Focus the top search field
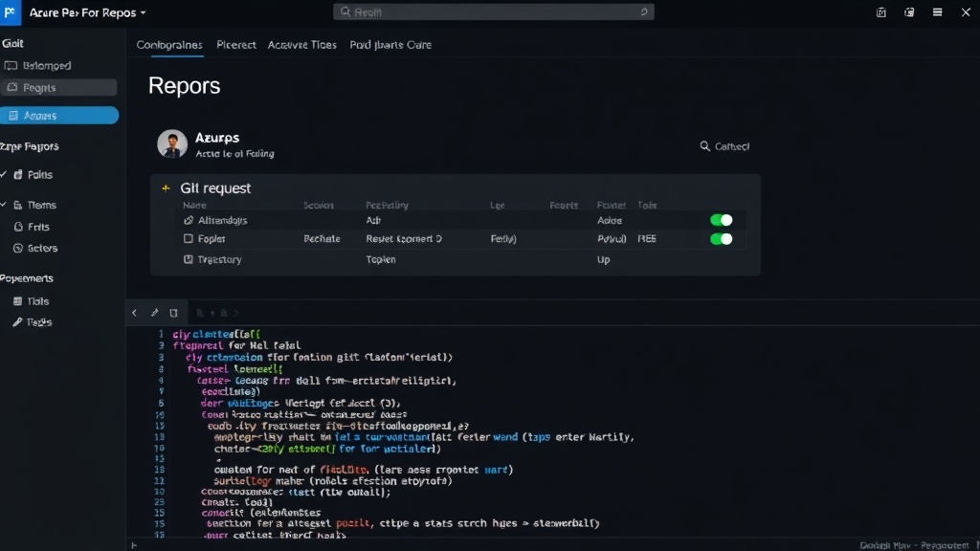The width and height of the screenshot is (980, 551). coord(493,11)
